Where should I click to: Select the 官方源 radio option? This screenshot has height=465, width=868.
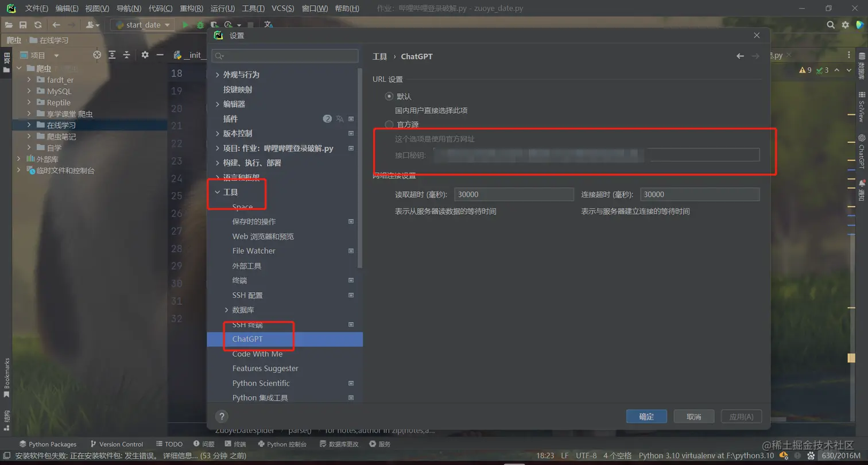pos(389,124)
